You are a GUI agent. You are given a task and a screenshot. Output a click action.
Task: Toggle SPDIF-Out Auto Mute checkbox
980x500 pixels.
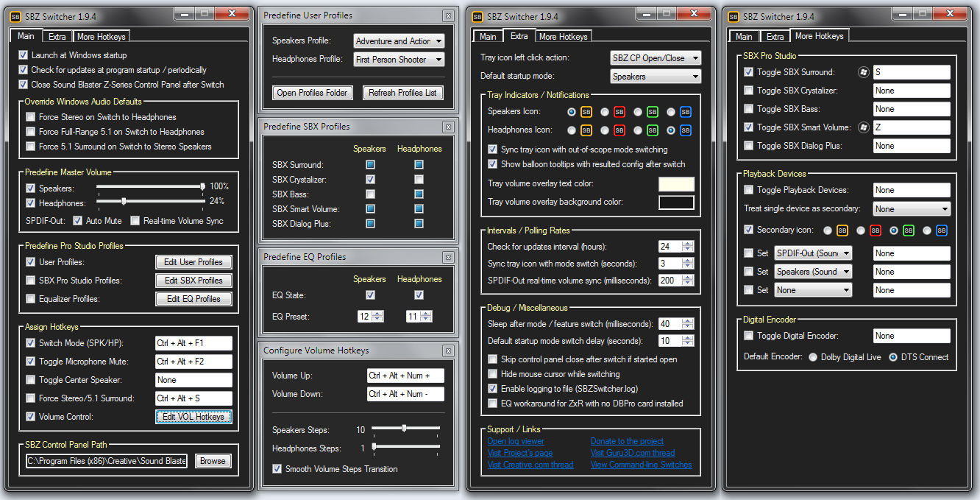click(x=78, y=221)
